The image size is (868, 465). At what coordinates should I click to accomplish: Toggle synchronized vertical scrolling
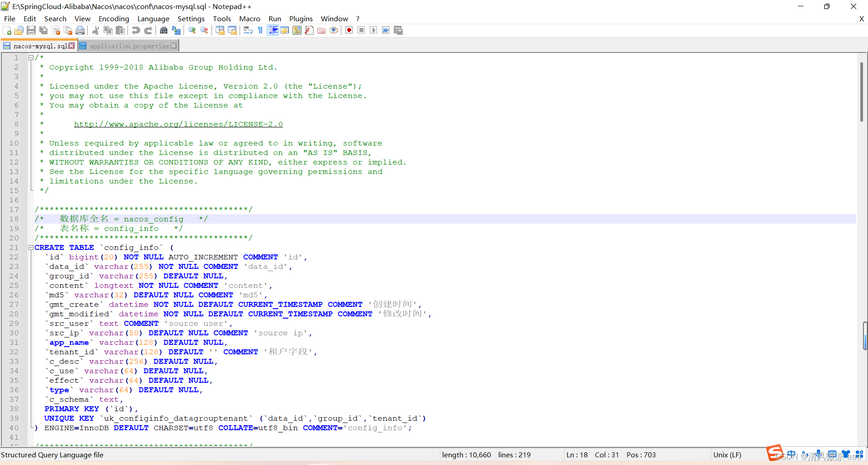220,30
